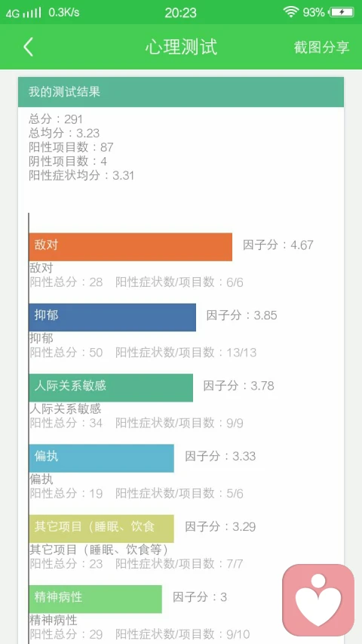Select the dark blue 抑郁 bar
362x644 pixels.
tap(112, 317)
